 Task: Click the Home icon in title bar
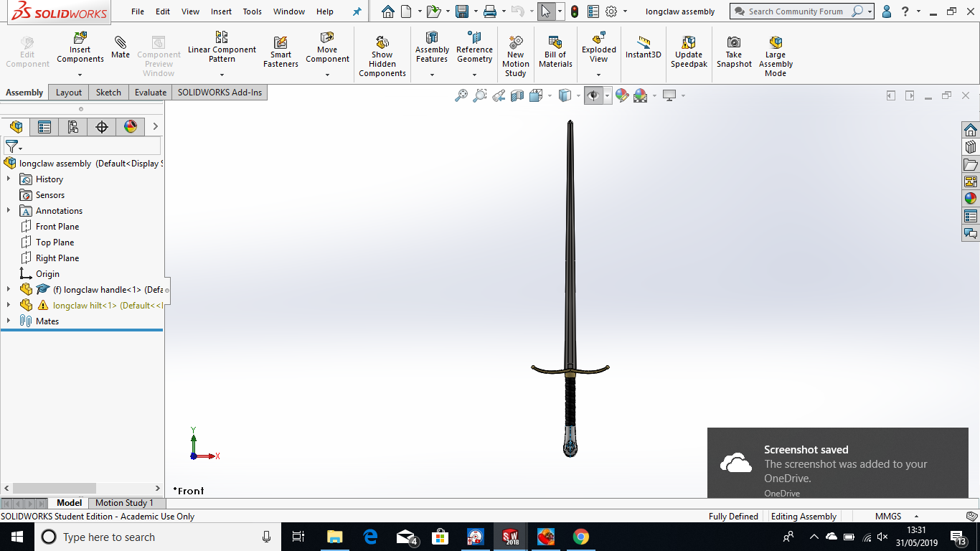(x=388, y=11)
